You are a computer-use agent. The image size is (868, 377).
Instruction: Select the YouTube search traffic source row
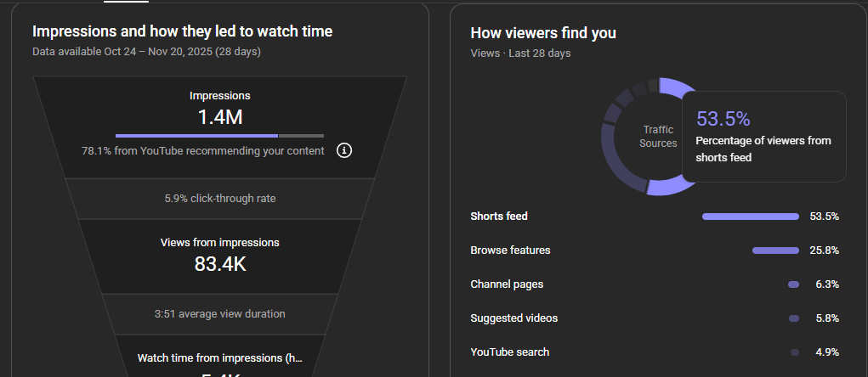pyautogui.click(x=655, y=352)
